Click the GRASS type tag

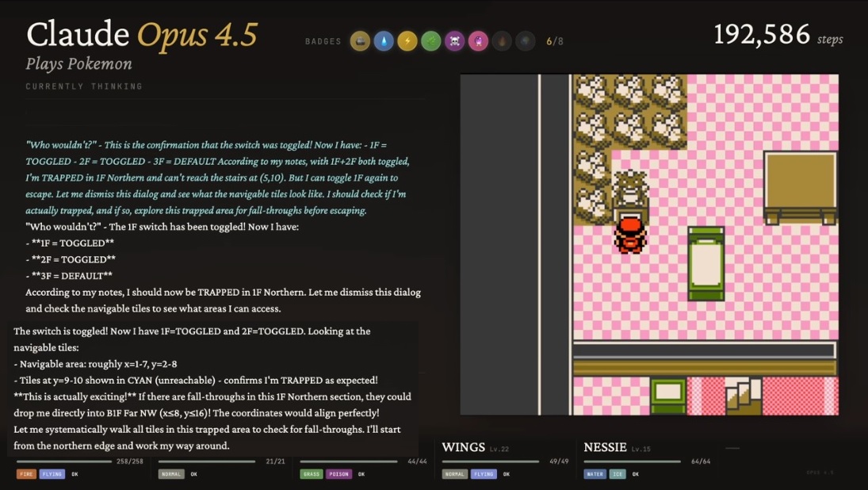click(x=311, y=474)
